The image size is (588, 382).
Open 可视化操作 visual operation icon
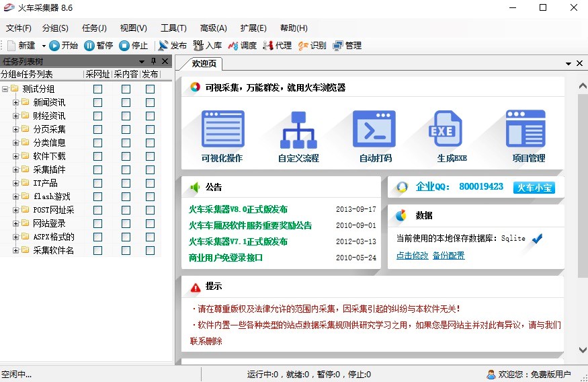[x=222, y=128]
